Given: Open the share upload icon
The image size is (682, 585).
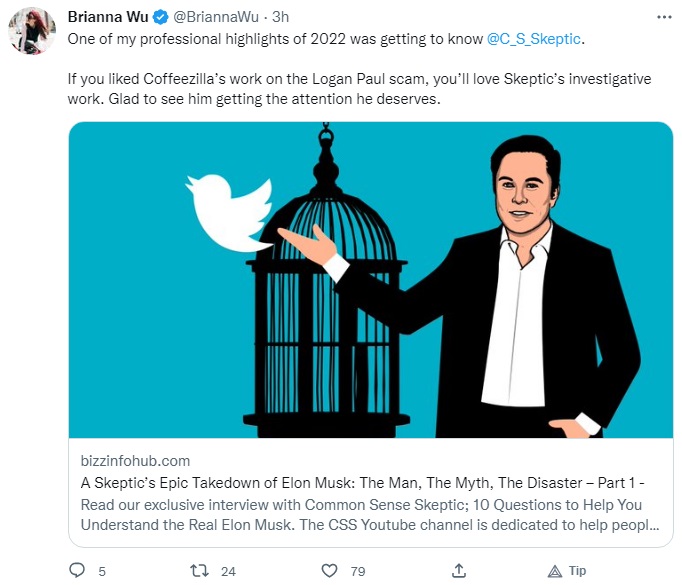Looking at the screenshot, I should coord(459,570).
